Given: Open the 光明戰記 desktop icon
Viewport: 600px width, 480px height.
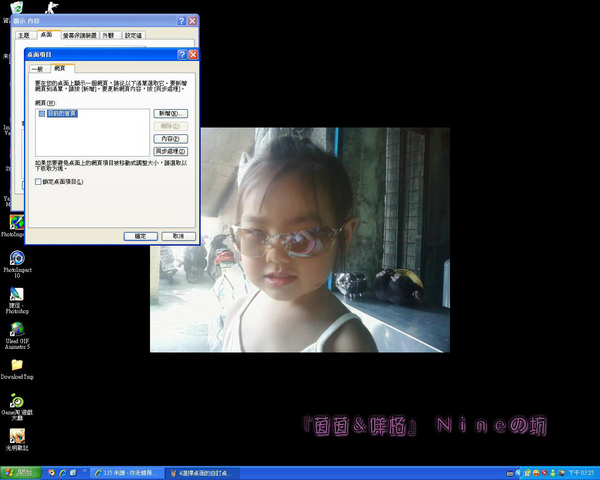Looking at the screenshot, I should click(x=17, y=439).
